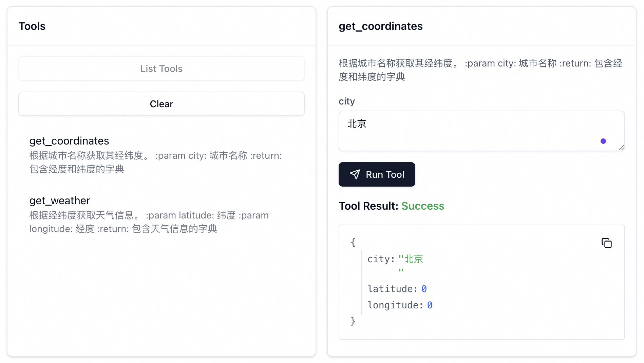Screen dimensions: 644x363
Task: Click the copy result icon
Action: click(x=606, y=243)
